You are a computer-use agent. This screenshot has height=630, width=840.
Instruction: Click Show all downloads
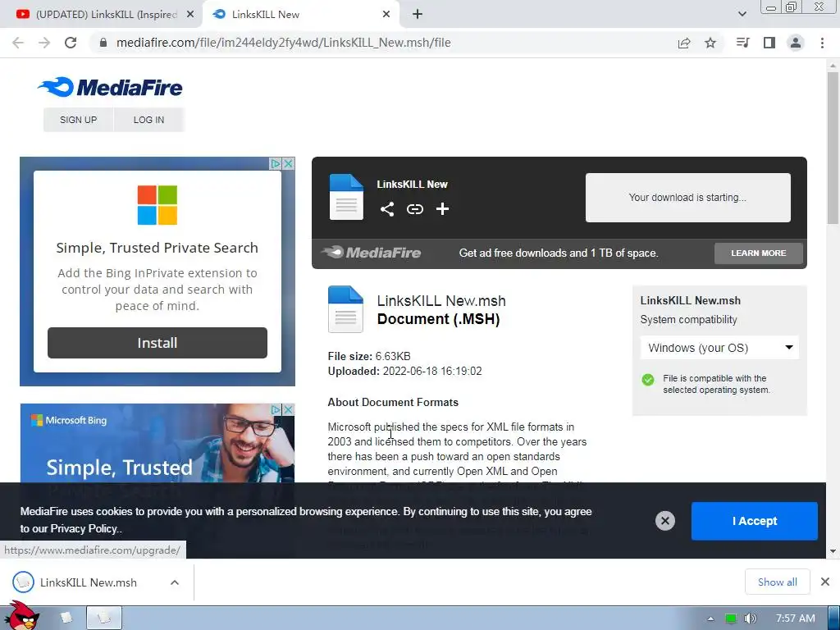click(x=778, y=582)
